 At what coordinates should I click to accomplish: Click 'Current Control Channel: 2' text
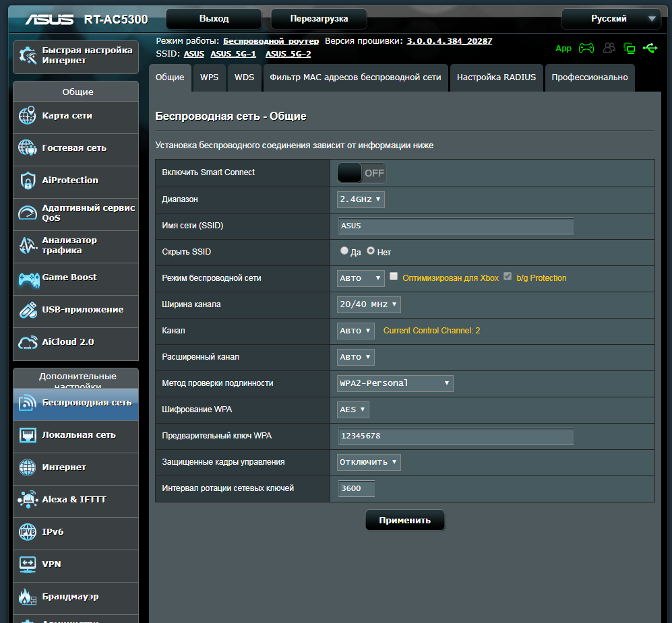[431, 331]
